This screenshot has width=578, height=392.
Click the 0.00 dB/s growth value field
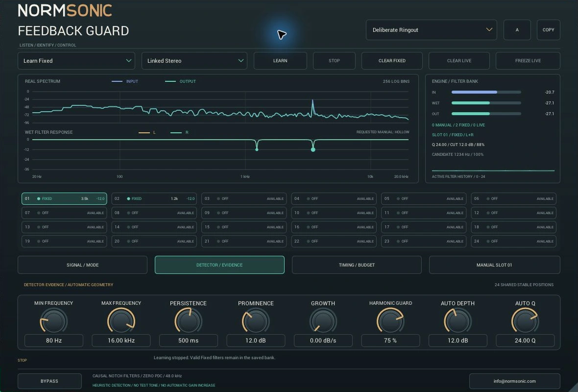[323, 341]
